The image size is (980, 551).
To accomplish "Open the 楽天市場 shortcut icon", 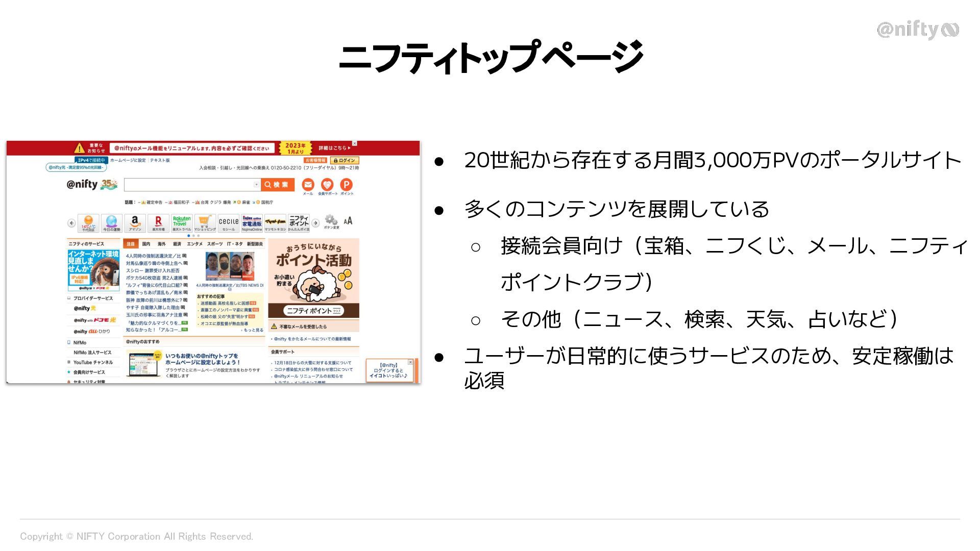I will (158, 223).
